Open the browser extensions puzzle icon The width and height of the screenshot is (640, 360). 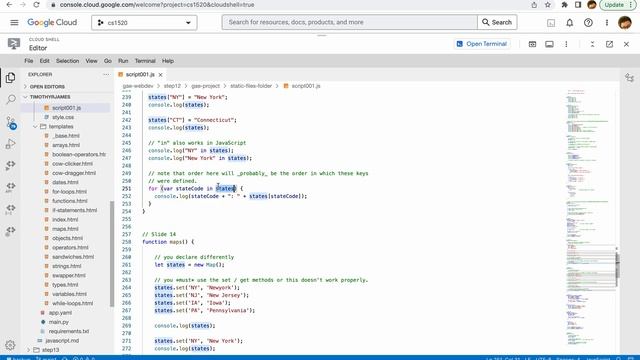(564, 5)
